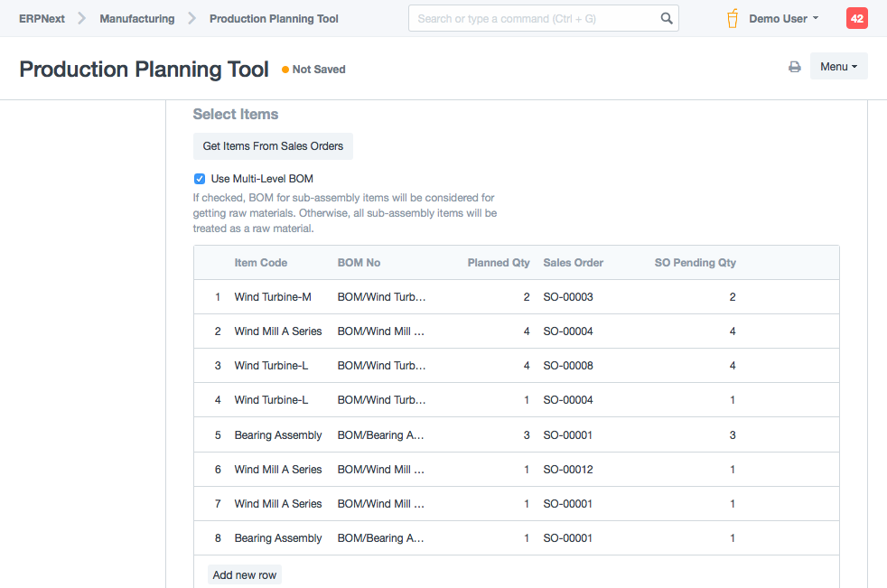The height and width of the screenshot is (588, 887).
Task: Select row 1 Wind Turbine-M item code
Action: coord(273,297)
